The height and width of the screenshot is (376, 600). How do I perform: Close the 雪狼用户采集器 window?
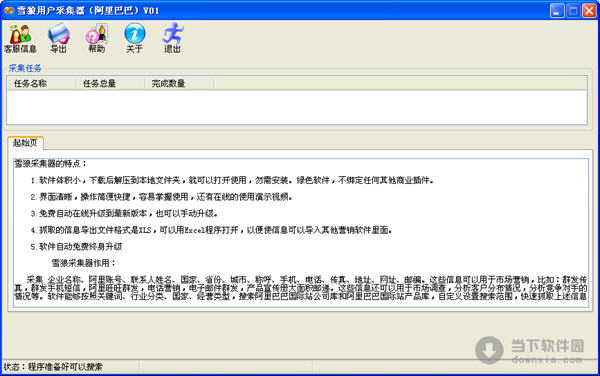[589, 10]
